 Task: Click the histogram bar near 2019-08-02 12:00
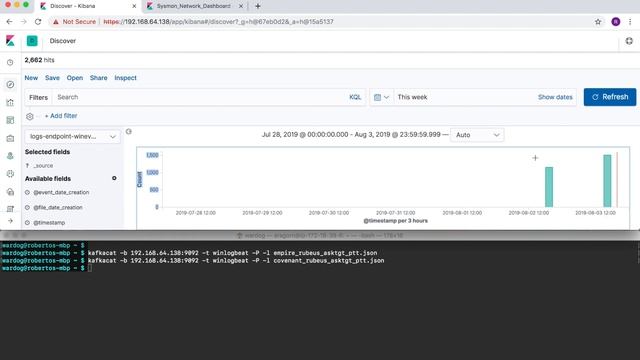(549, 187)
